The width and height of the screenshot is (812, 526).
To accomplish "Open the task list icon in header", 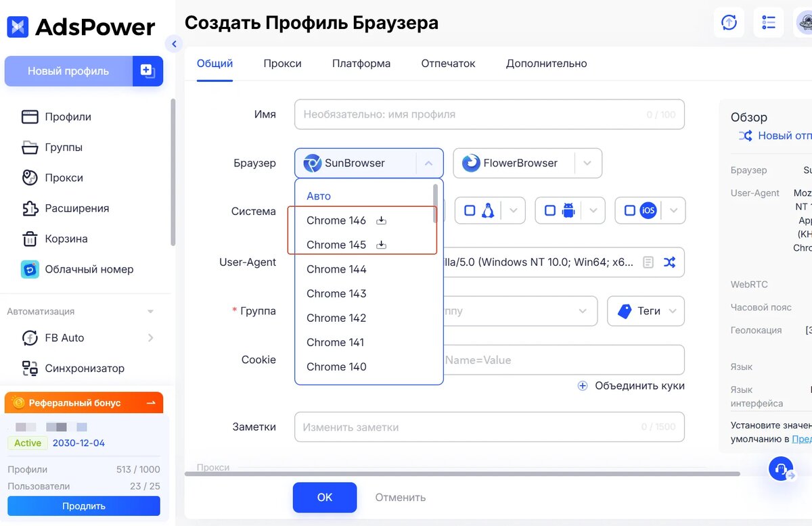I will click(769, 22).
